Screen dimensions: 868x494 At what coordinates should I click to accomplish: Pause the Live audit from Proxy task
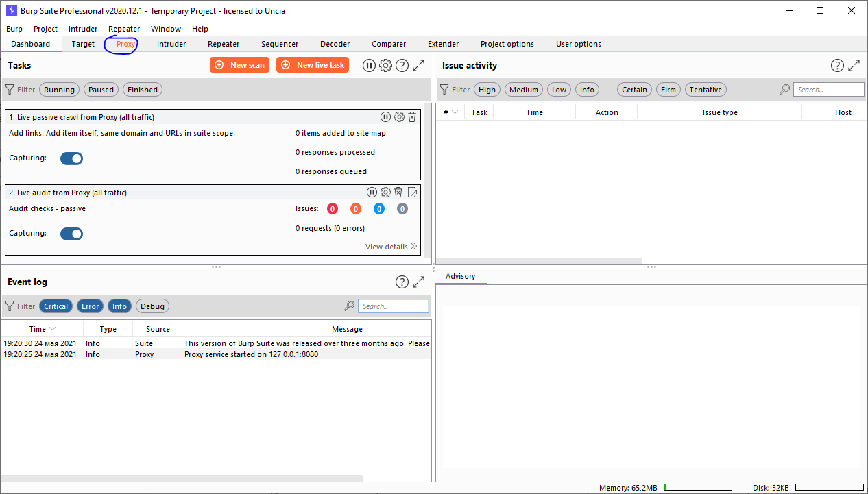tap(372, 193)
